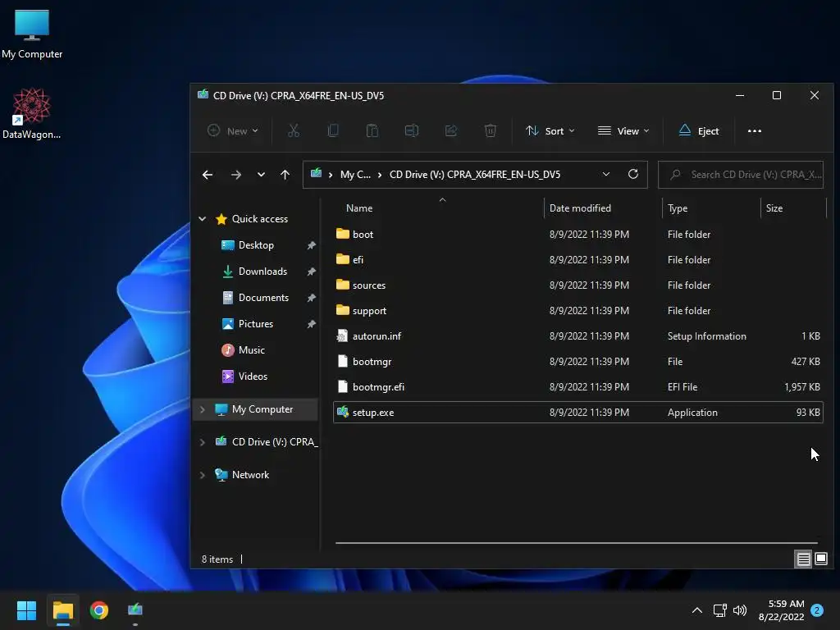The image size is (840, 630).
Task: Open the View dropdown
Action: tap(623, 130)
